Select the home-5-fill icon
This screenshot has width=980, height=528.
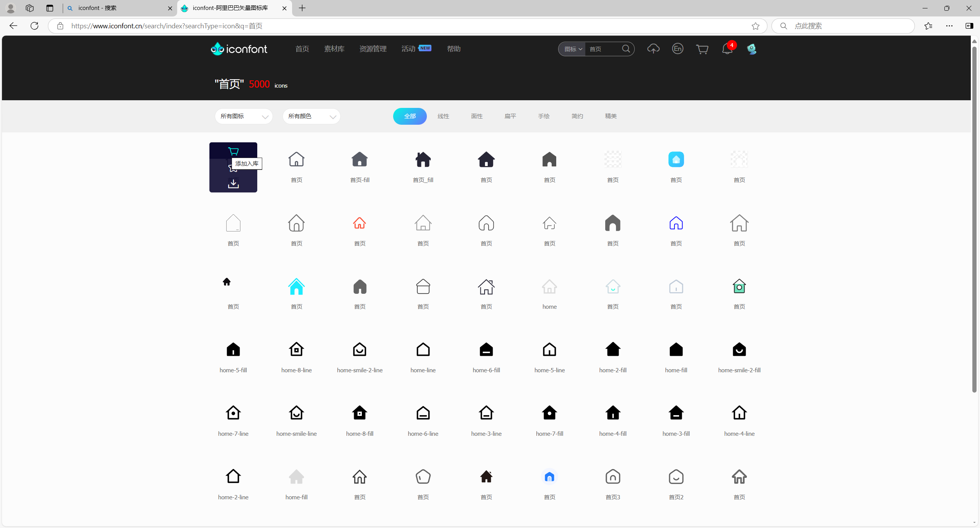pyautogui.click(x=233, y=349)
